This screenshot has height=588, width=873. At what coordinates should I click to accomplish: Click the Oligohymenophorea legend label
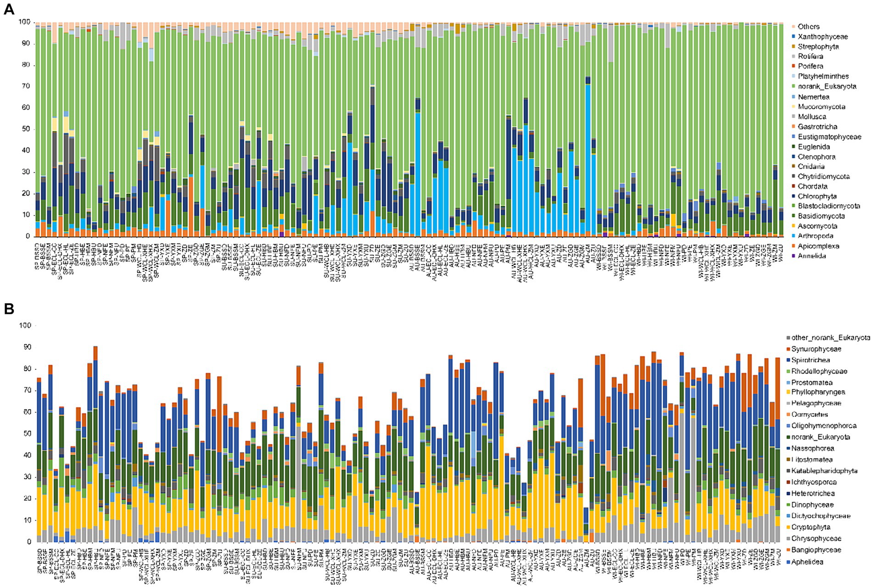click(824, 426)
